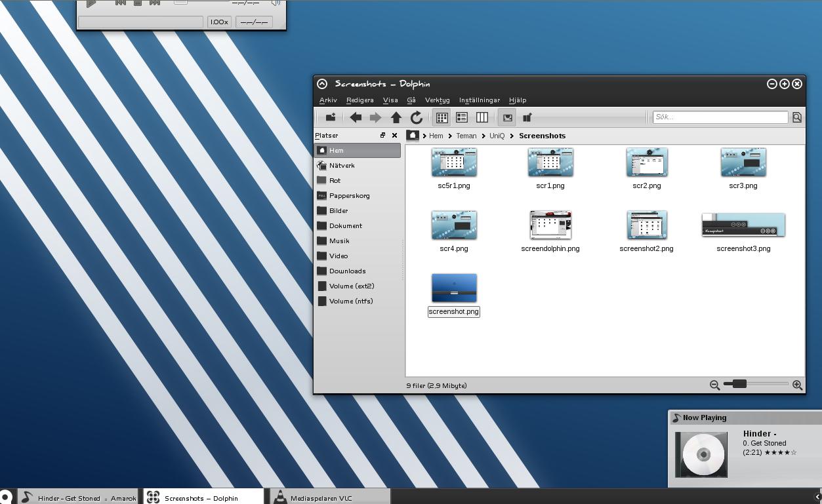
Task: Undock the Platser panel
Action: 382,135
